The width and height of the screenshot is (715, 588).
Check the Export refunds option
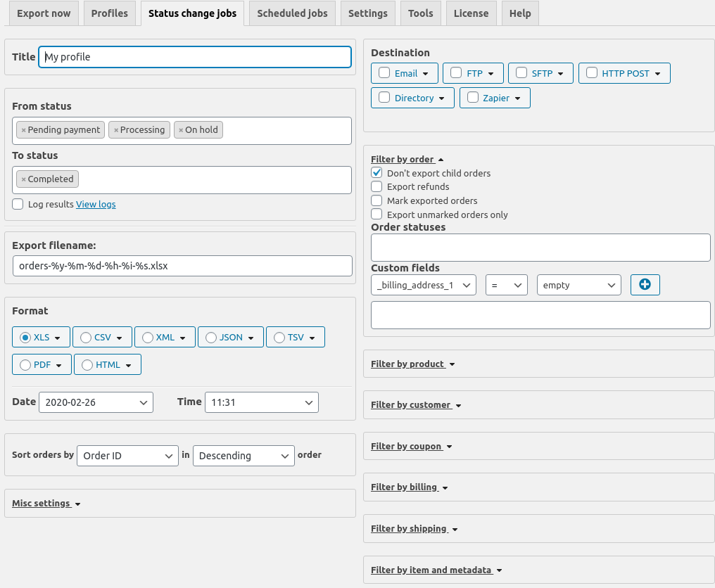[377, 186]
